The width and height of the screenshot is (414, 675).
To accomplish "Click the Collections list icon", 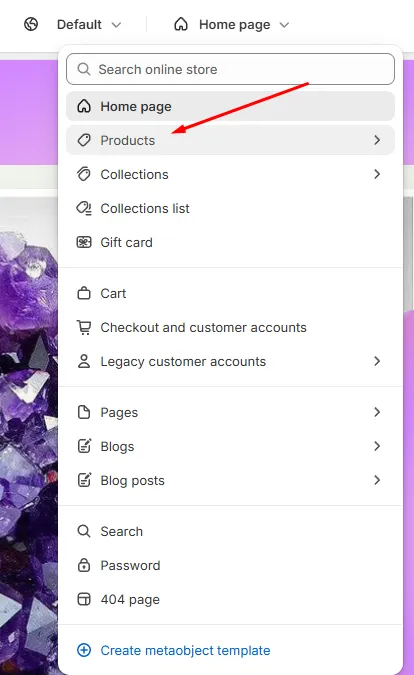I will pyautogui.click(x=84, y=208).
